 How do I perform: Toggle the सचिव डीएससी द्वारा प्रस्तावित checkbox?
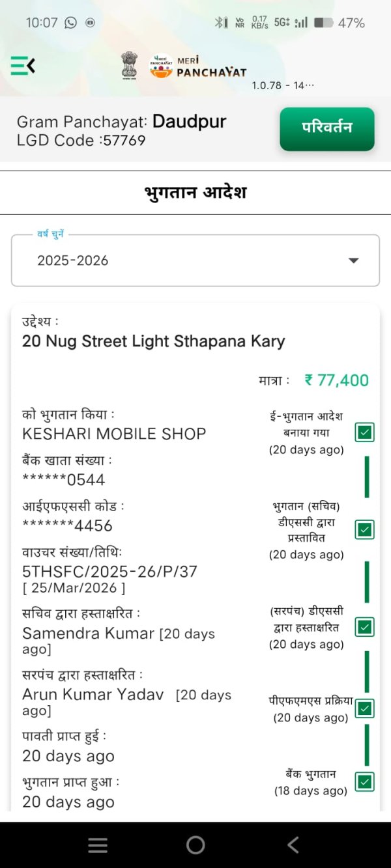click(365, 529)
